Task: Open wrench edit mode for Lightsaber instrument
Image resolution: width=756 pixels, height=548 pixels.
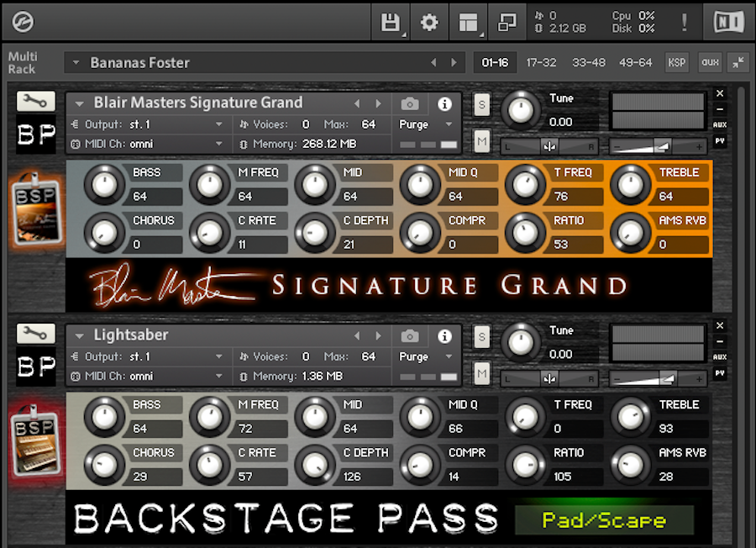Action: [x=35, y=334]
